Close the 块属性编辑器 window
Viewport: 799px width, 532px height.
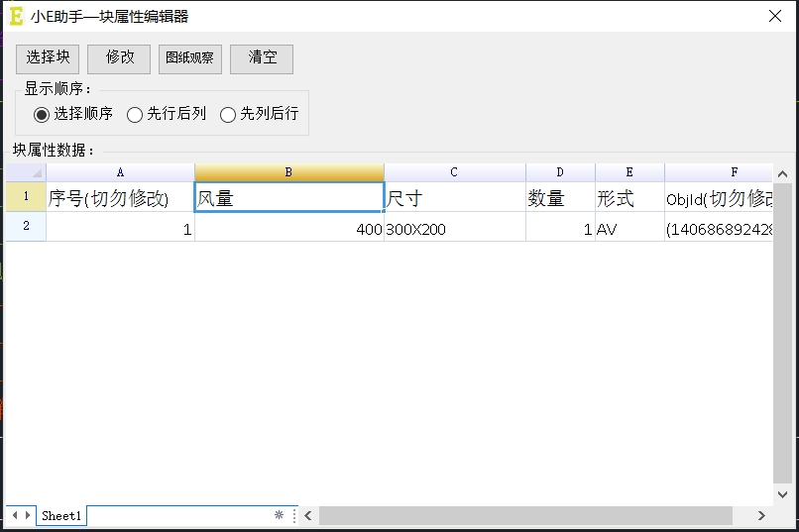[775, 16]
